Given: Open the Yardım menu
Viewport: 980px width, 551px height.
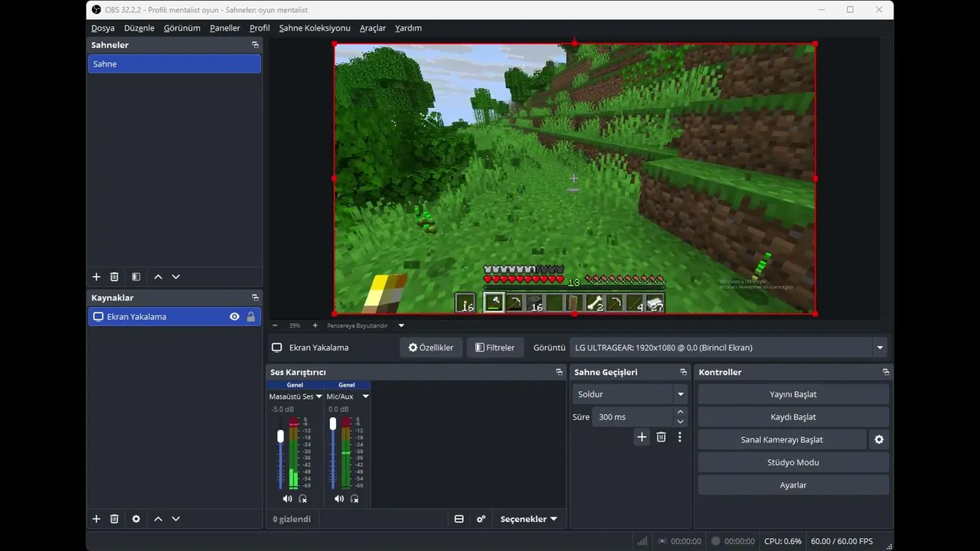Looking at the screenshot, I should (x=408, y=28).
